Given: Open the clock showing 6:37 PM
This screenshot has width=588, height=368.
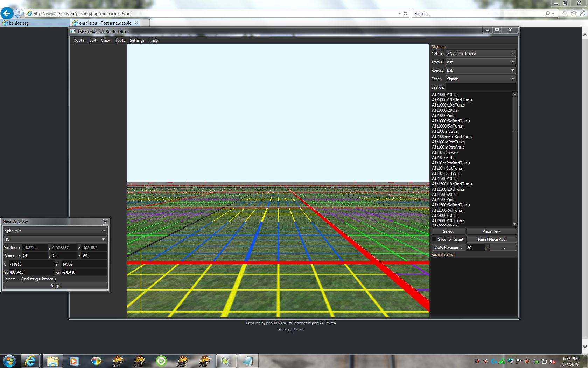Looking at the screenshot, I should click(570, 361).
